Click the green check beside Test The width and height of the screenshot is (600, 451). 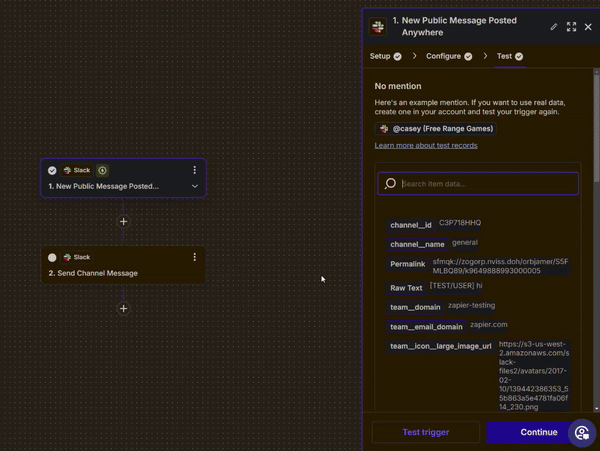click(x=519, y=57)
